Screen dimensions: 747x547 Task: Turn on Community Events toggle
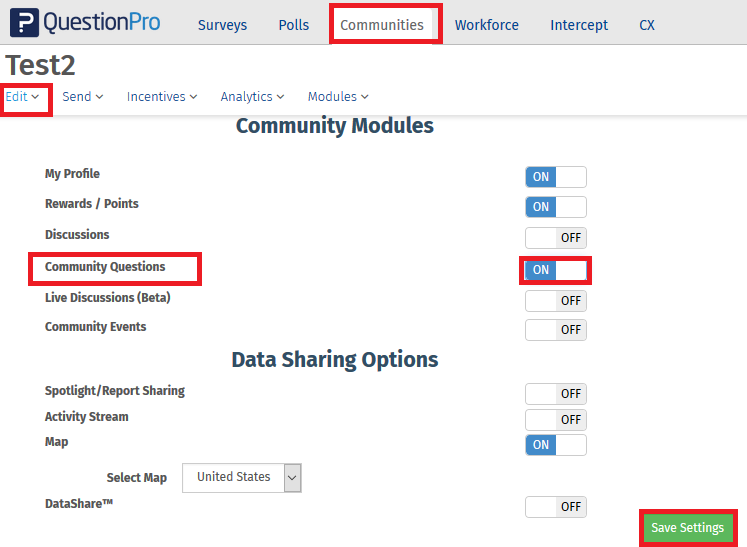555,330
